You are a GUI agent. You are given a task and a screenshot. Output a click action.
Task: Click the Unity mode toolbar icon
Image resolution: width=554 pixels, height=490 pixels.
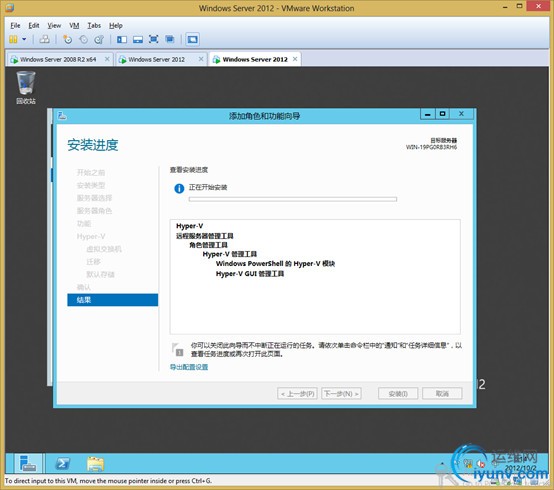170,39
